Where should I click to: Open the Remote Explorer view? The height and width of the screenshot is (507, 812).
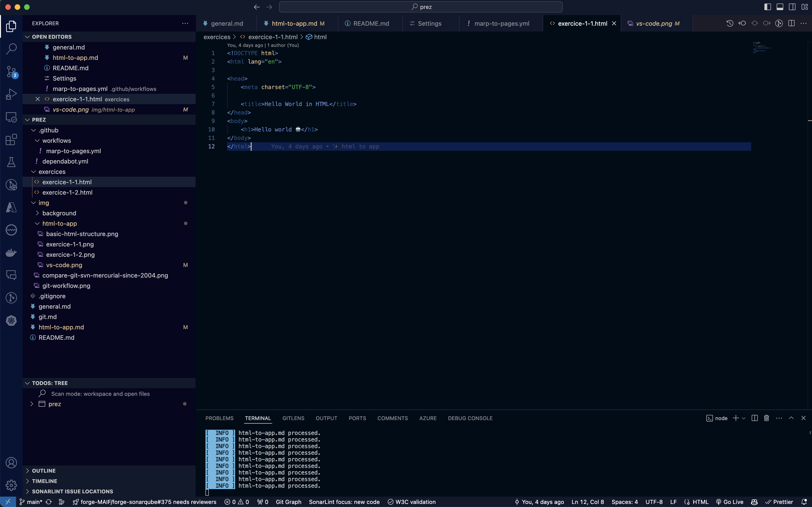coord(11,117)
